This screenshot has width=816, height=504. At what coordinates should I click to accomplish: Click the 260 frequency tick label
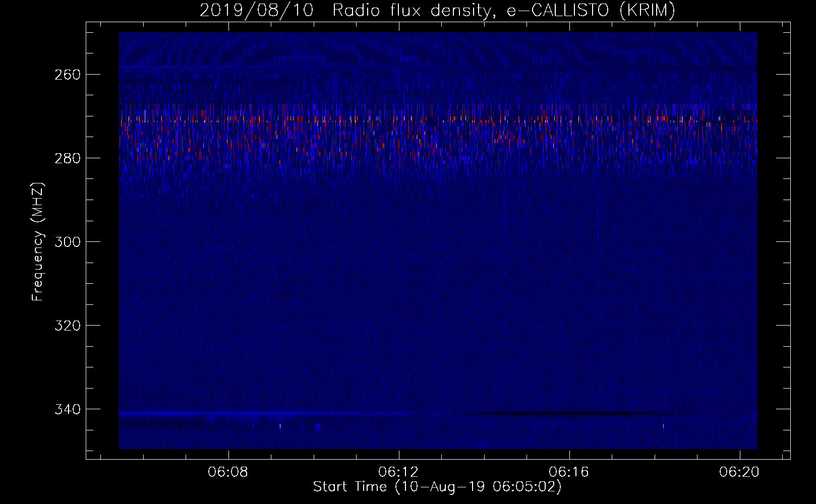(67, 75)
